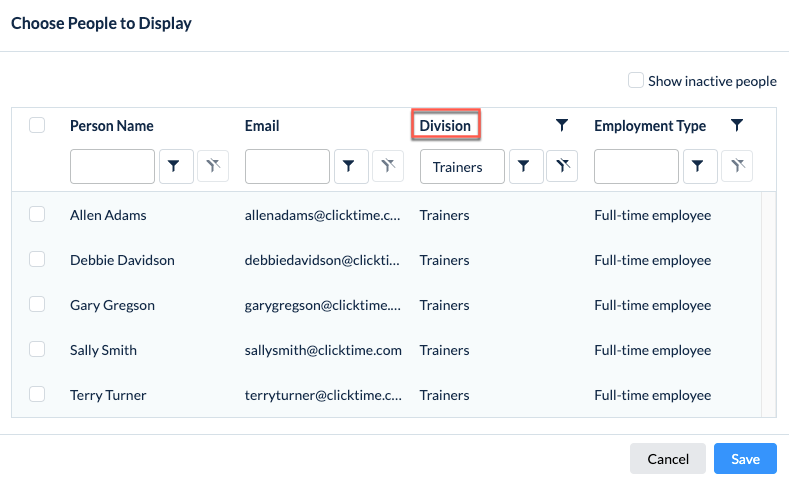Click Full-time employee in Gary Gregson row

coord(653,305)
